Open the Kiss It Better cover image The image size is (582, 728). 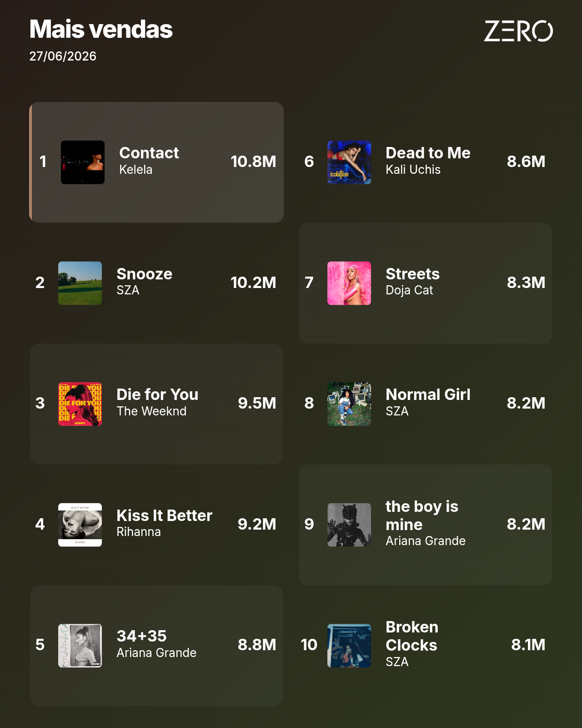click(80, 525)
